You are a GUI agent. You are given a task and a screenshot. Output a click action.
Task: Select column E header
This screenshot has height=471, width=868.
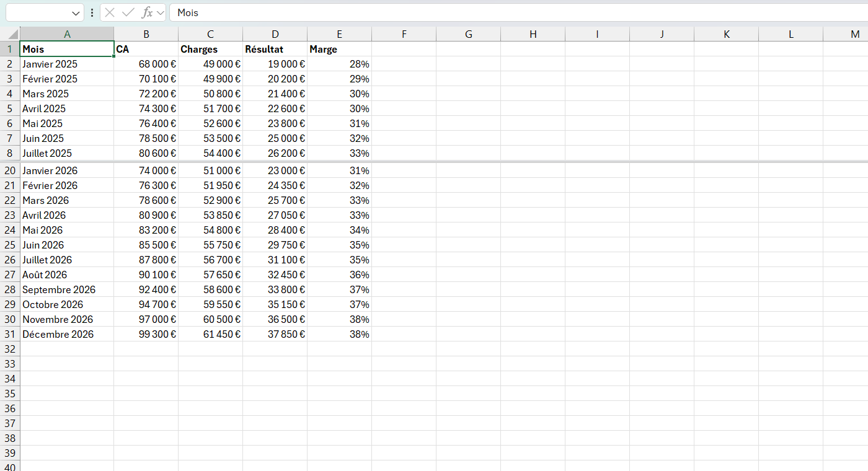click(x=340, y=34)
